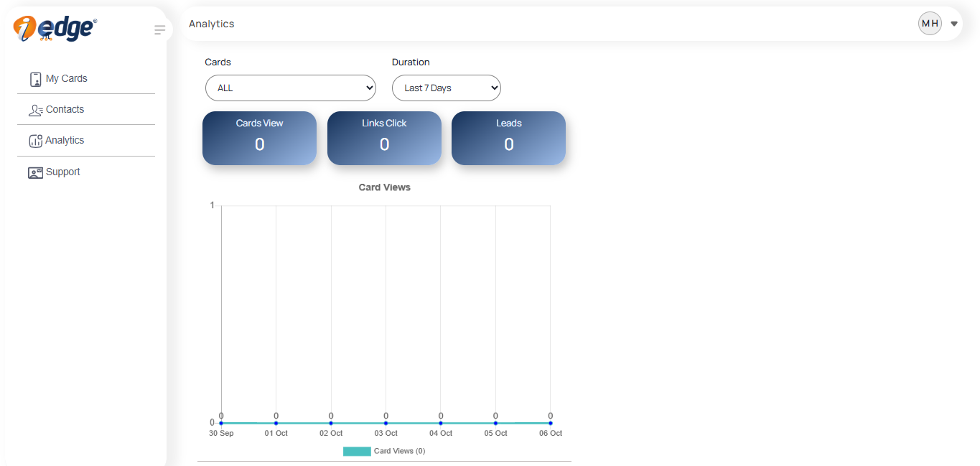
Task: Click the Links Click stat card
Action: pos(384,138)
